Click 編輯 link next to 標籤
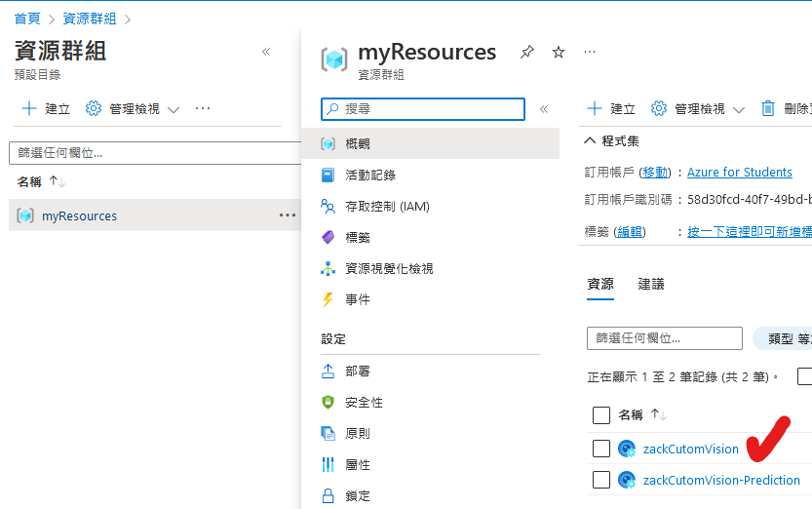 [x=630, y=231]
